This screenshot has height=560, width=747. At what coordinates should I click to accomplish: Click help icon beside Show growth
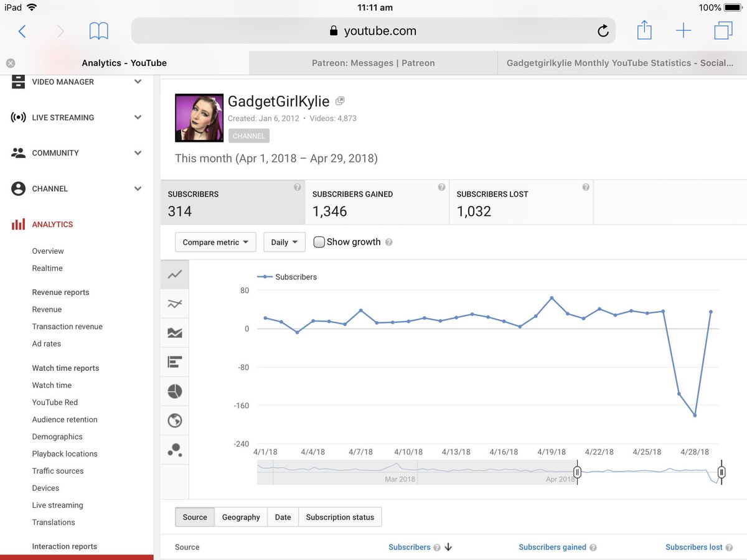[x=389, y=243]
